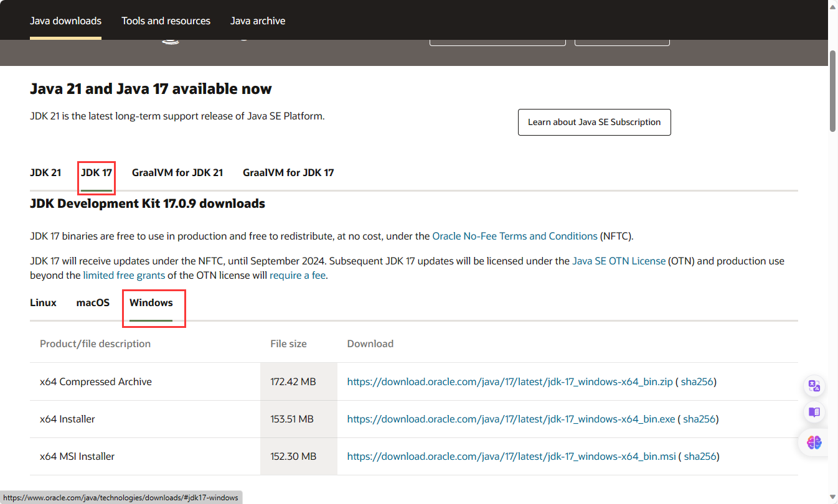Switch to Windows downloads tab

tap(151, 302)
